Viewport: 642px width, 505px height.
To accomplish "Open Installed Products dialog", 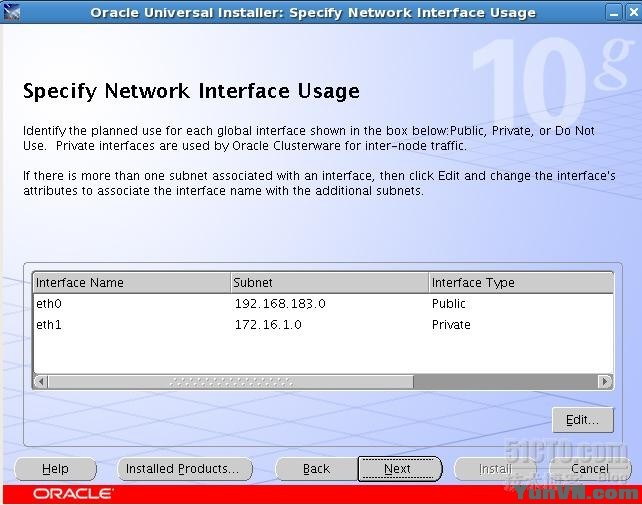I will [x=185, y=469].
